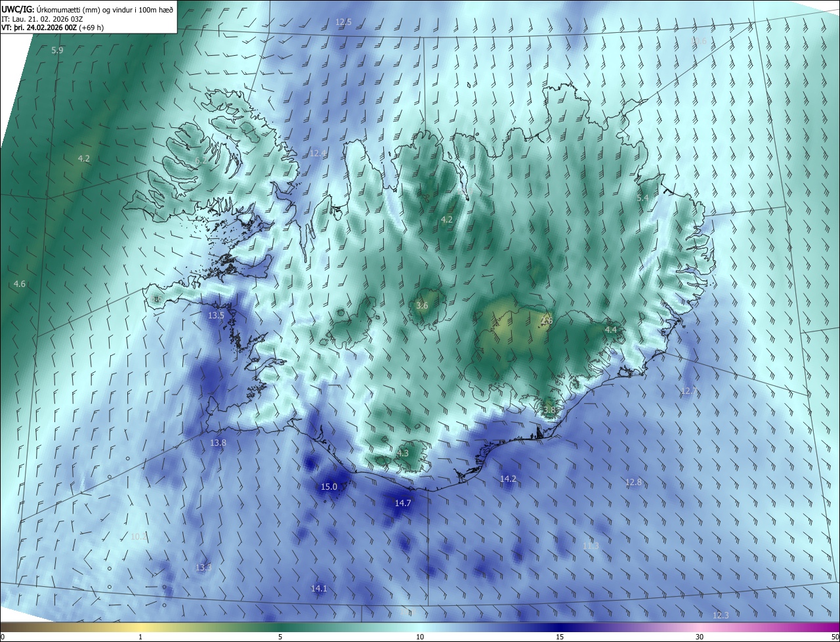This screenshot has width=840, height=642.
Task: Click the 3.8 value label
Action: (x=549, y=410)
